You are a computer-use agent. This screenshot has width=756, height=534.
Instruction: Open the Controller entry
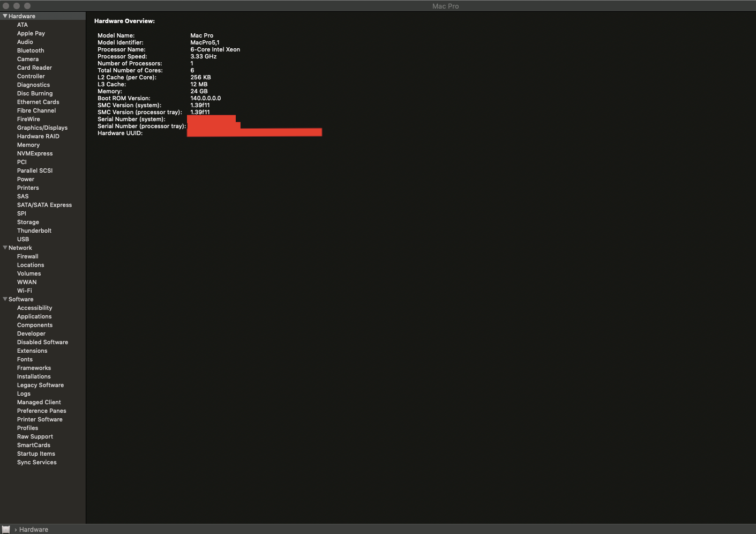tap(31, 76)
